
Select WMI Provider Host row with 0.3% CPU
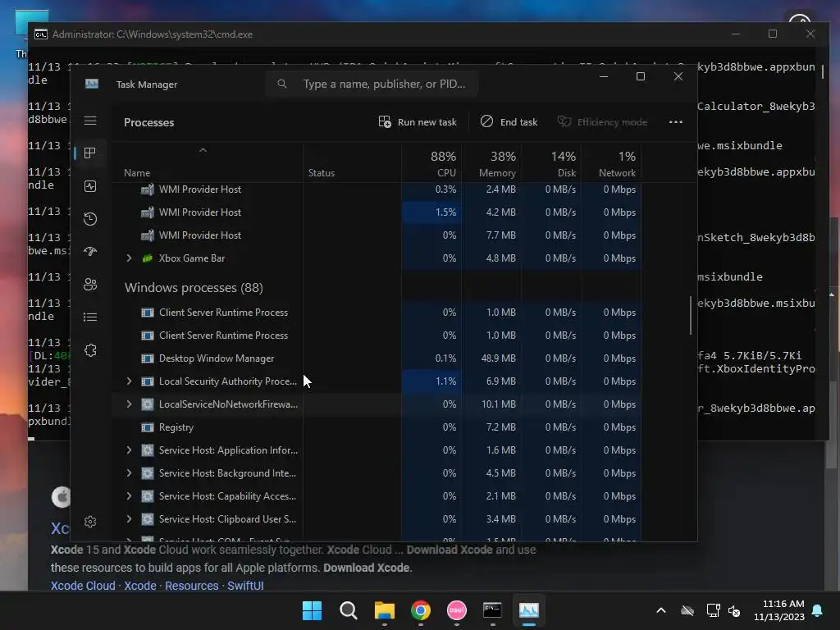click(377, 189)
